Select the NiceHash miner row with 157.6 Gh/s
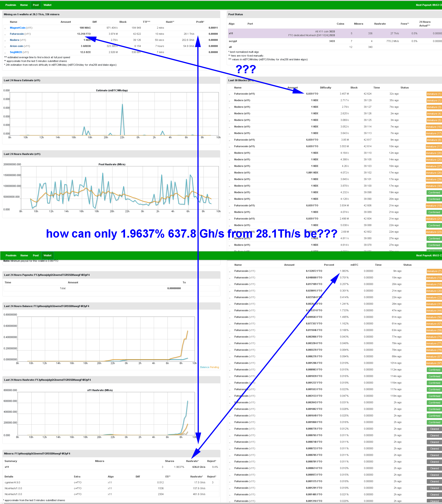The image size is (442, 504). [x=111, y=489]
